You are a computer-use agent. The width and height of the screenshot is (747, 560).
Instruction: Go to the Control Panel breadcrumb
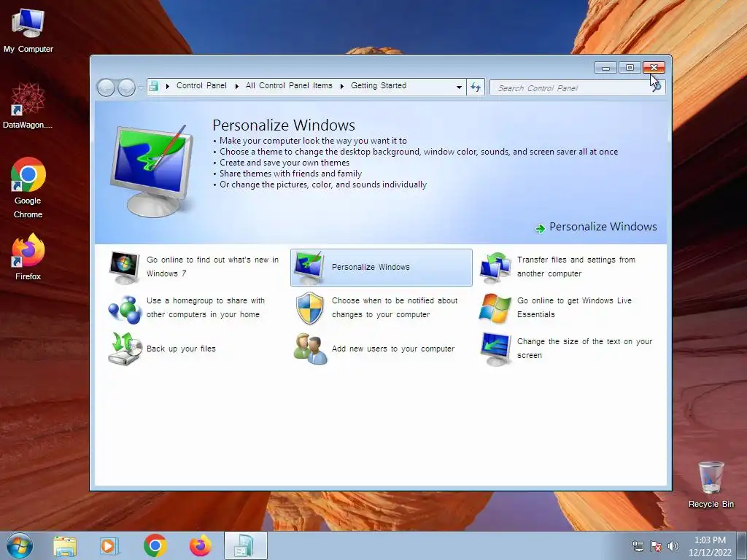click(201, 86)
